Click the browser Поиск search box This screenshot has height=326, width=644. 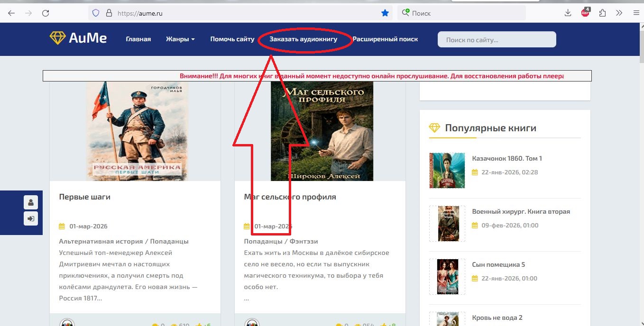pos(461,13)
